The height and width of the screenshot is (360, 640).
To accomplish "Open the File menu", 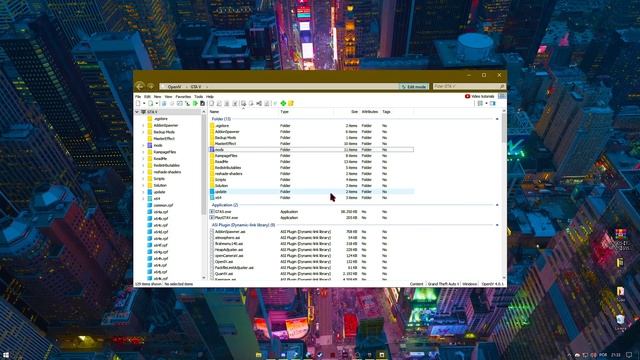I will (138, 97).
